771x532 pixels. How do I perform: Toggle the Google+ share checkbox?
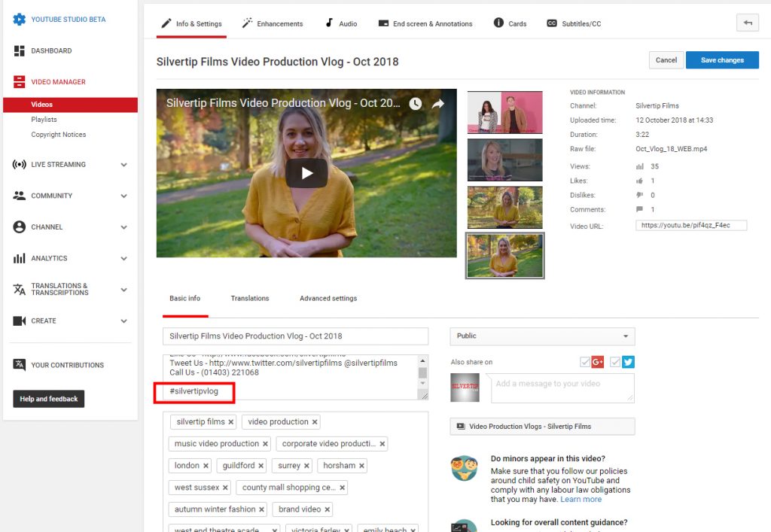584,362
